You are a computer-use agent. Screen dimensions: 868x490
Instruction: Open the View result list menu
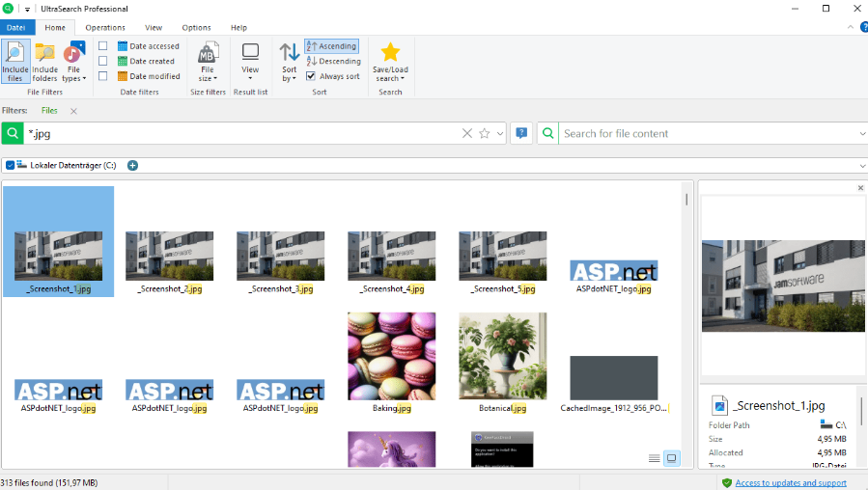[250, 62]
